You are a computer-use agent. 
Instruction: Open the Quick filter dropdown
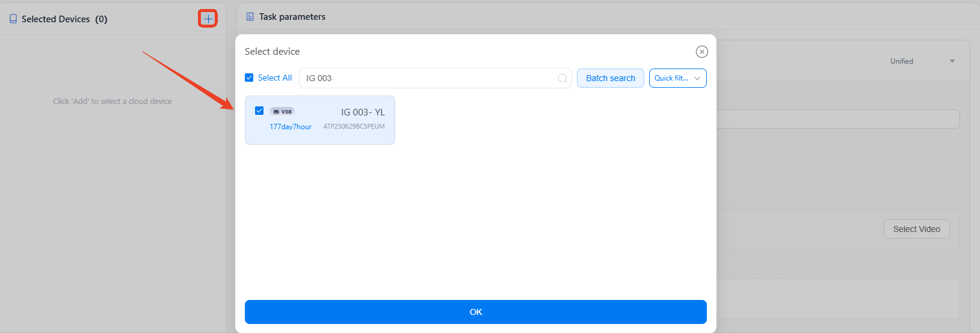[677, 78]
